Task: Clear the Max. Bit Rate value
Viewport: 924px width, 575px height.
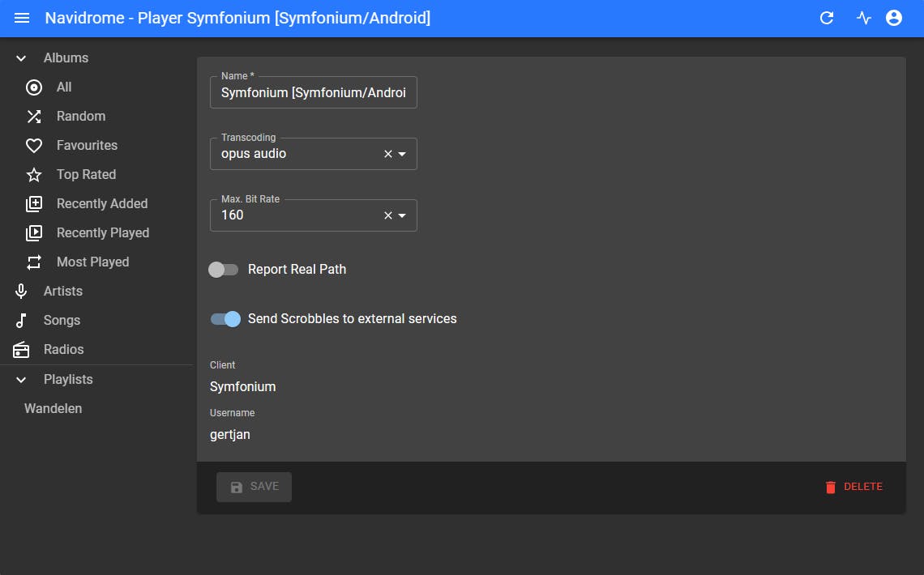Action: [x=387, y=215]
